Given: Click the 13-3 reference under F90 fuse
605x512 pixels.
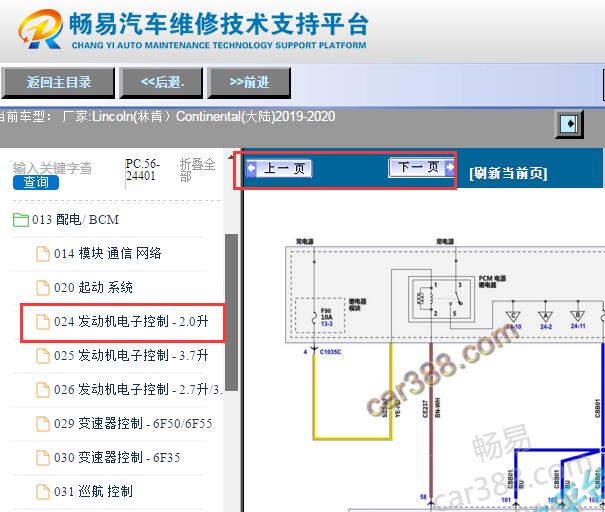Looking at the screenshot, I should click(326, 323).
